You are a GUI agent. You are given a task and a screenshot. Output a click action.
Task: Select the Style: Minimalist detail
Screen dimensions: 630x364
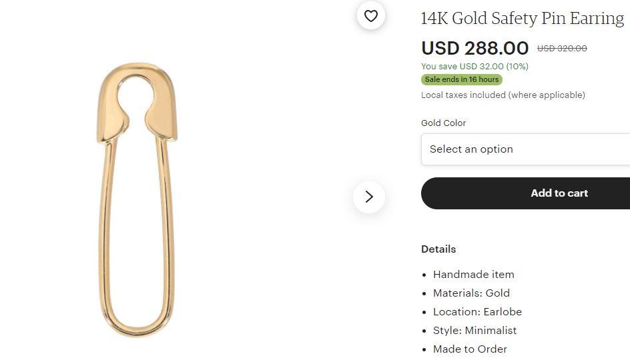pos(475,330)
